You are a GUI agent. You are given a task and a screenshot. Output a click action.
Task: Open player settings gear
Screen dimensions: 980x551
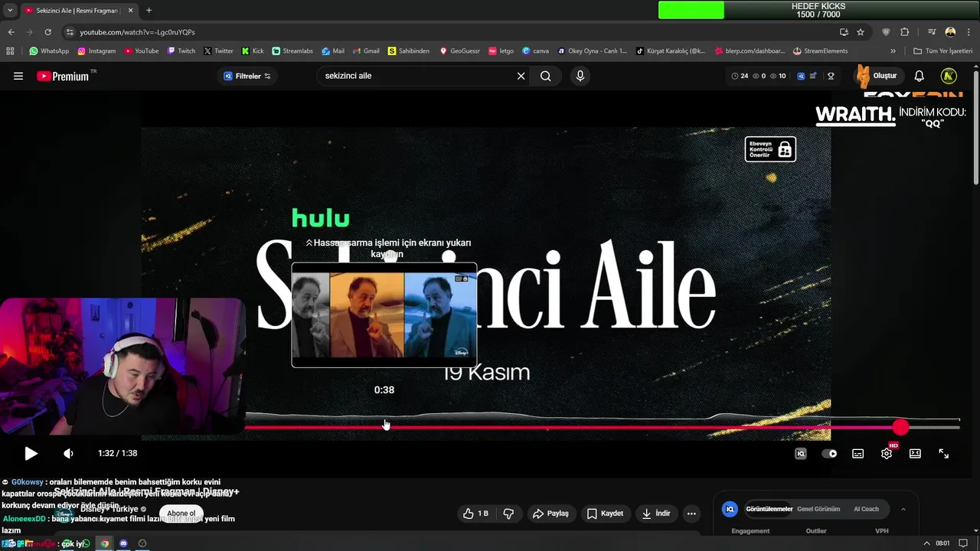(887, 453)
